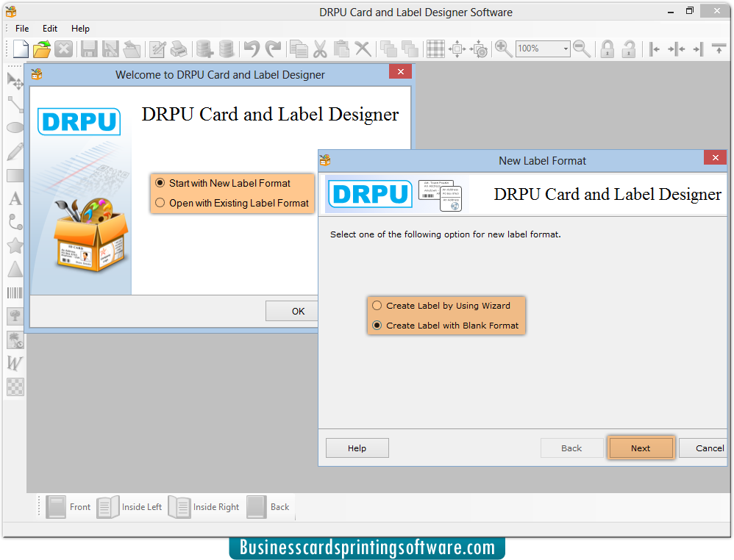The width and height of the screenshot is (734, 560).
Task: Click the open padlock Unlock icon
Action: click(629, 49)
